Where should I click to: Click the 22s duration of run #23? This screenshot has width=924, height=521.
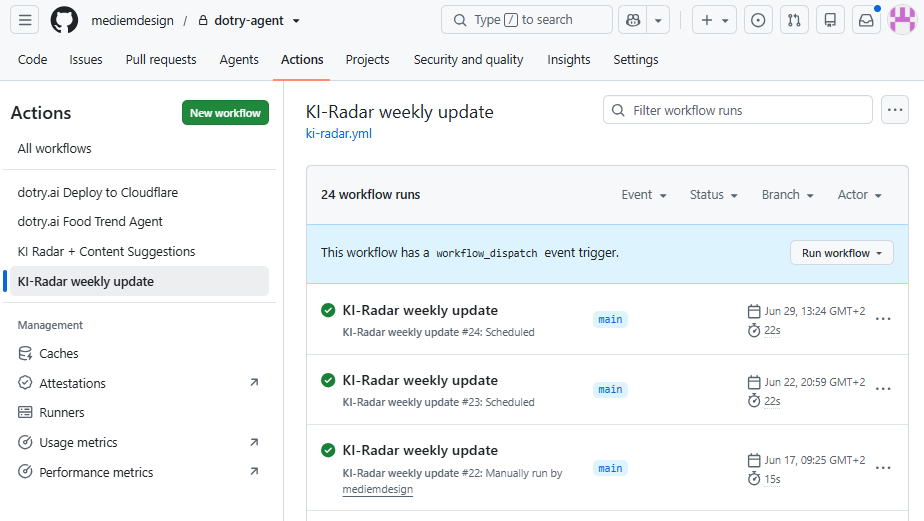point(772,401)
